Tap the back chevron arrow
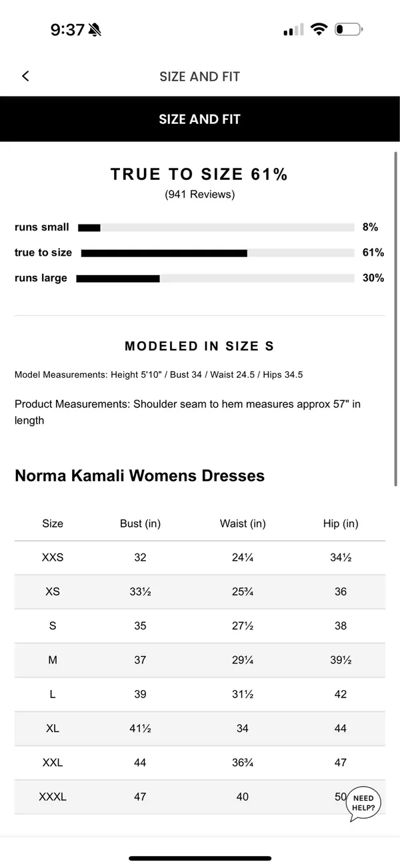The width and height of the screenshot is (400, 868). pos(25,76)
